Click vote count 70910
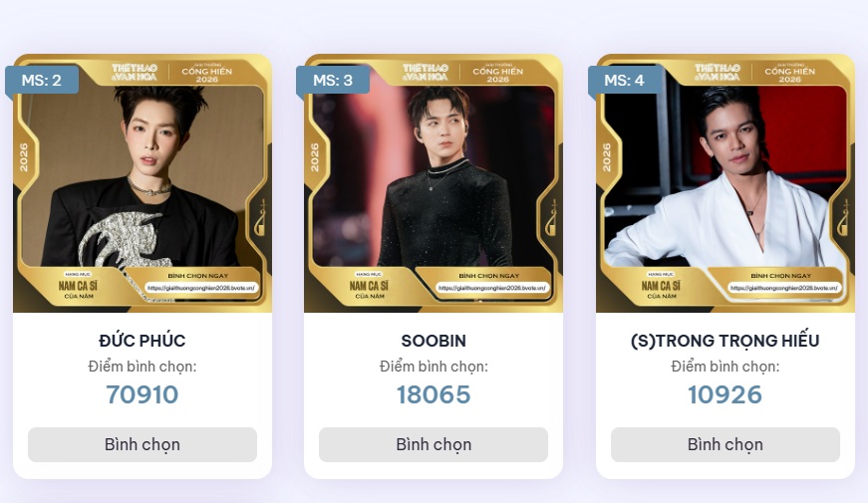This screenshot has height=503, width=868. (x=143, y=394)
